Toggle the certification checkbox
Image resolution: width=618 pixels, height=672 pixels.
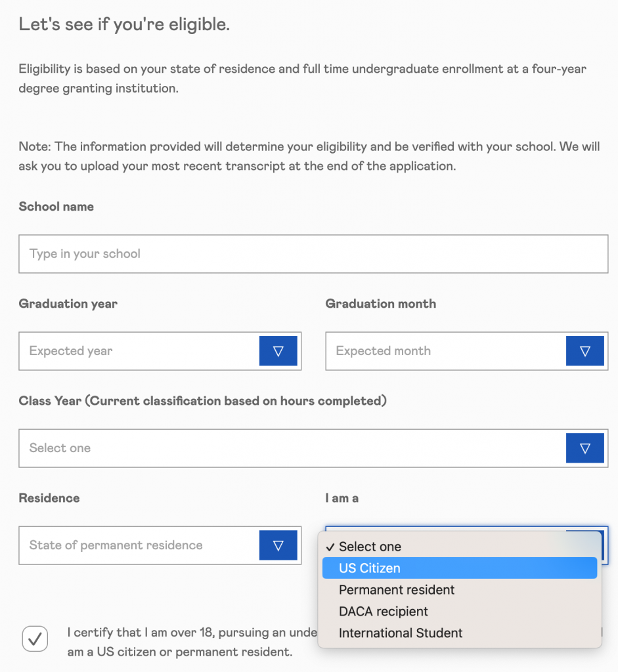point(35,638)
